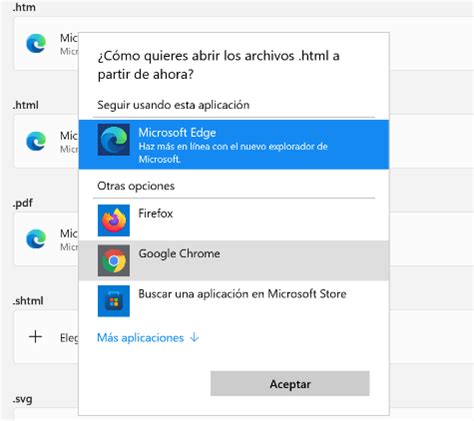Confirm with the Aceptar button
This screenshot has height=421, width=474.
pyautogui.click(x=290, y=383)
